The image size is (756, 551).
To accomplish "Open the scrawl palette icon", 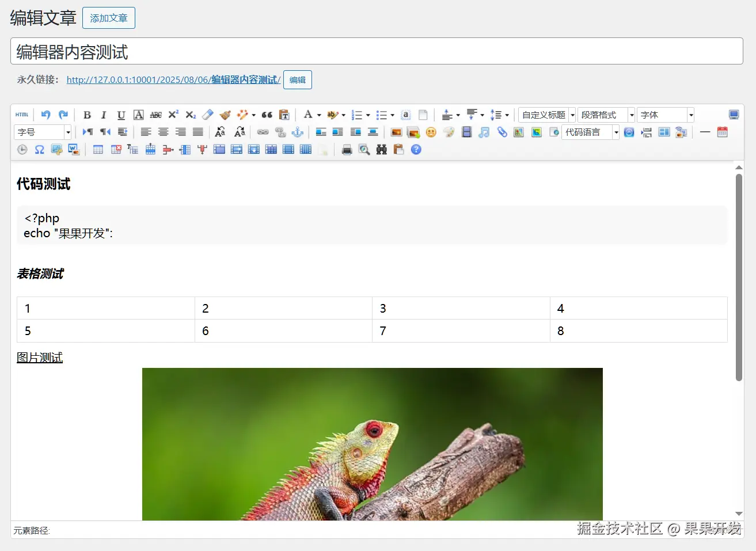I will pyautogui.click(x=449, y=132).
